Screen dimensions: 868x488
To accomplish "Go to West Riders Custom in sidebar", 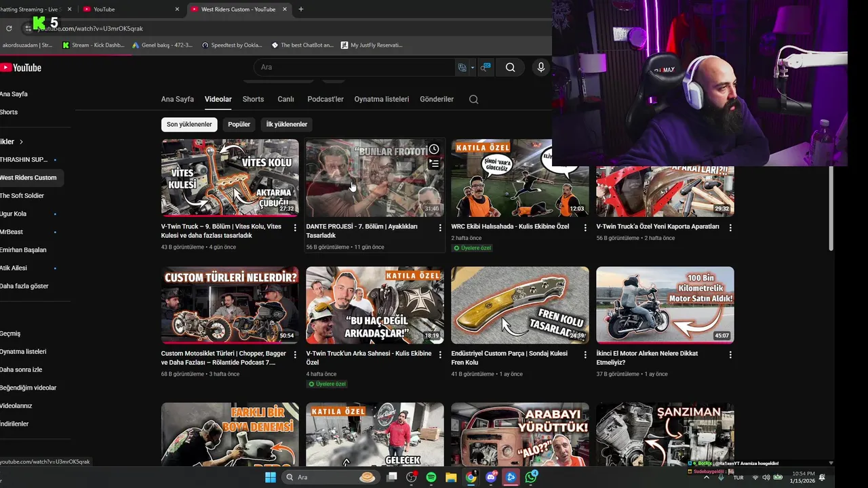I will point(32,178).
